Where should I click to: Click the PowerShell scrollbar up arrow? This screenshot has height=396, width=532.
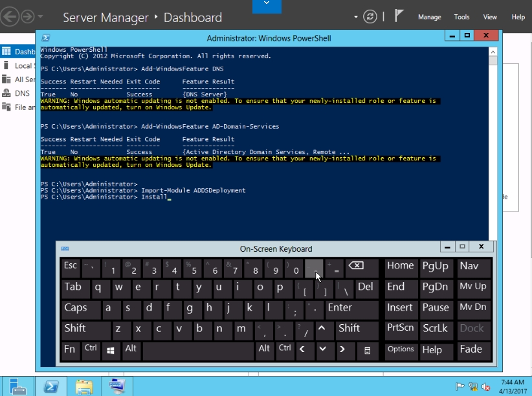[x=493, y=52]
